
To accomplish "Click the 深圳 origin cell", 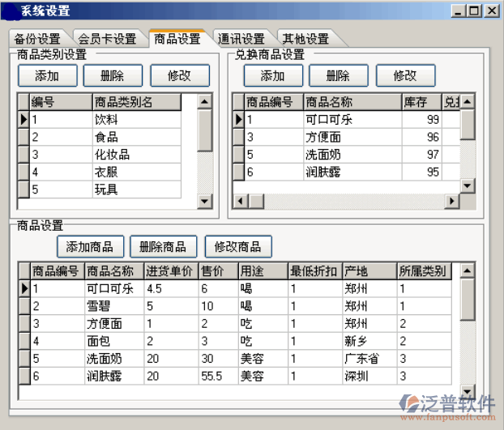I will click(x=369, y=376).
